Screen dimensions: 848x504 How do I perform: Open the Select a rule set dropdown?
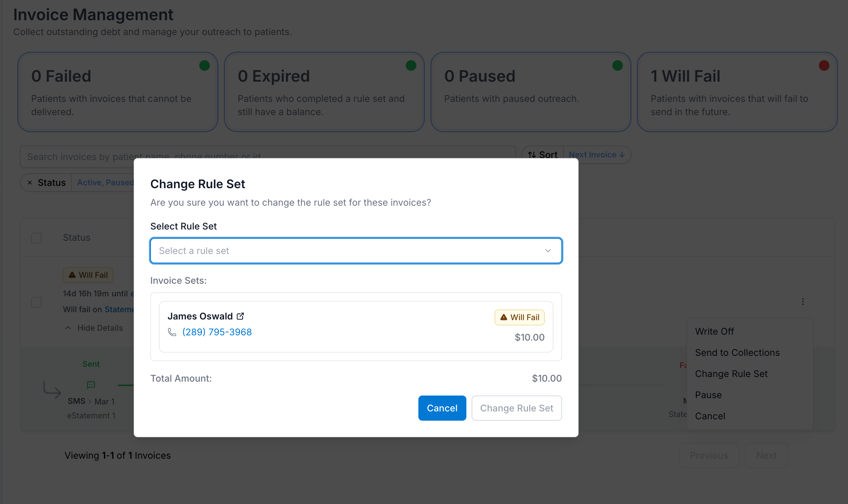point(355,251)
